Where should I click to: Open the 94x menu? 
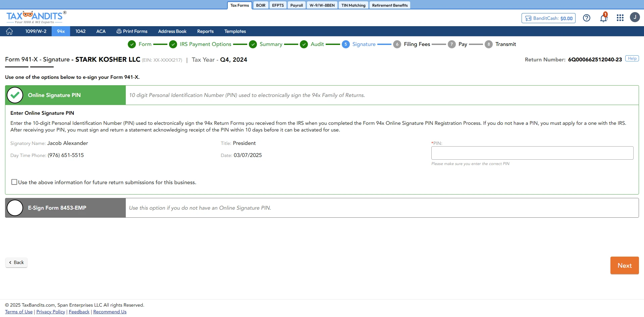[x=61, y=31]
